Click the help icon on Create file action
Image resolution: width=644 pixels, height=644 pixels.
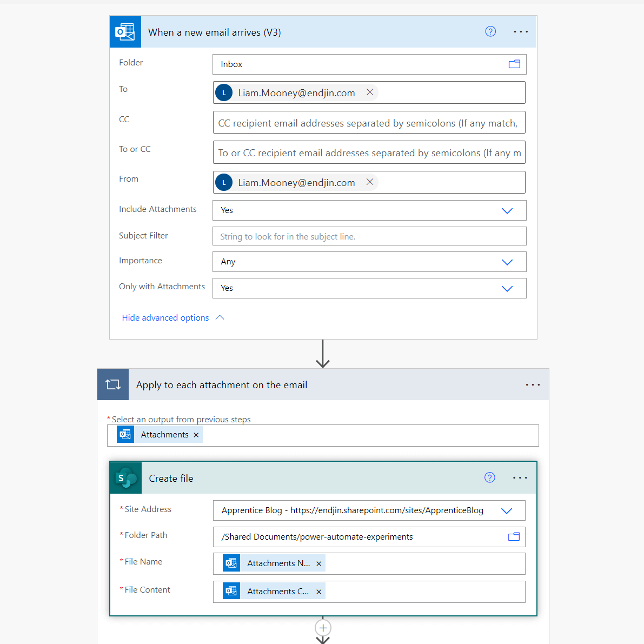489,477
